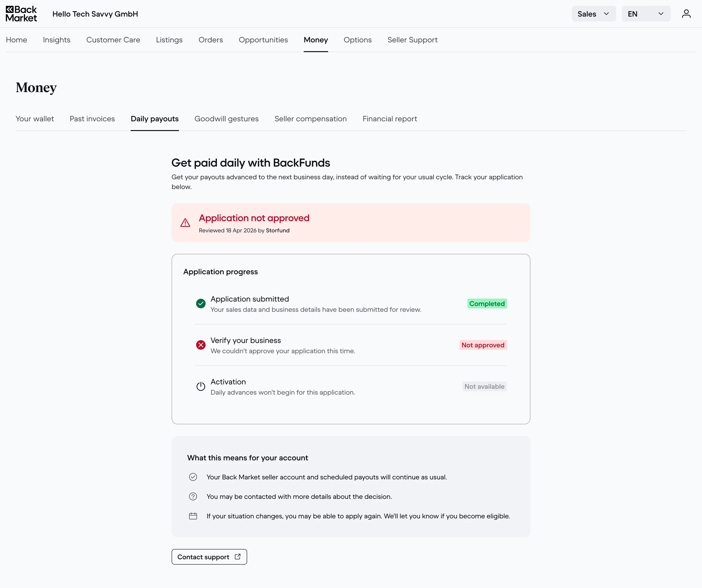Click the Application submitted step title

pos(250,299)
